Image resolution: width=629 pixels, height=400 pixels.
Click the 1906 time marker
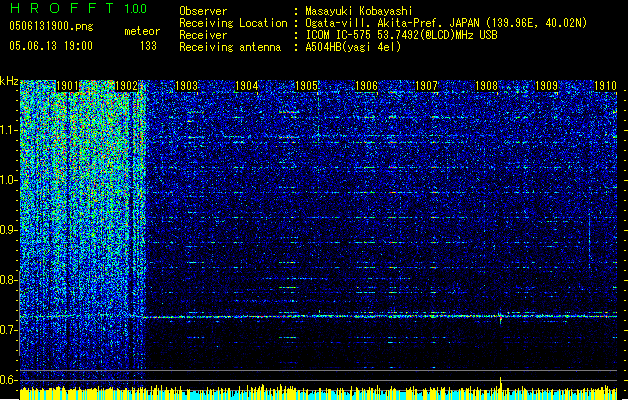click(366, 86)
